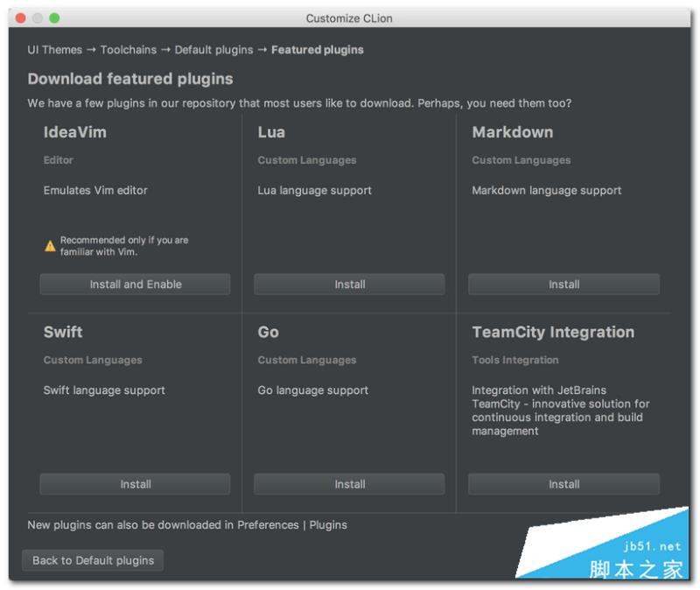Install the Swift plugin
Screen dimensions: 700x590
(136, 484)
